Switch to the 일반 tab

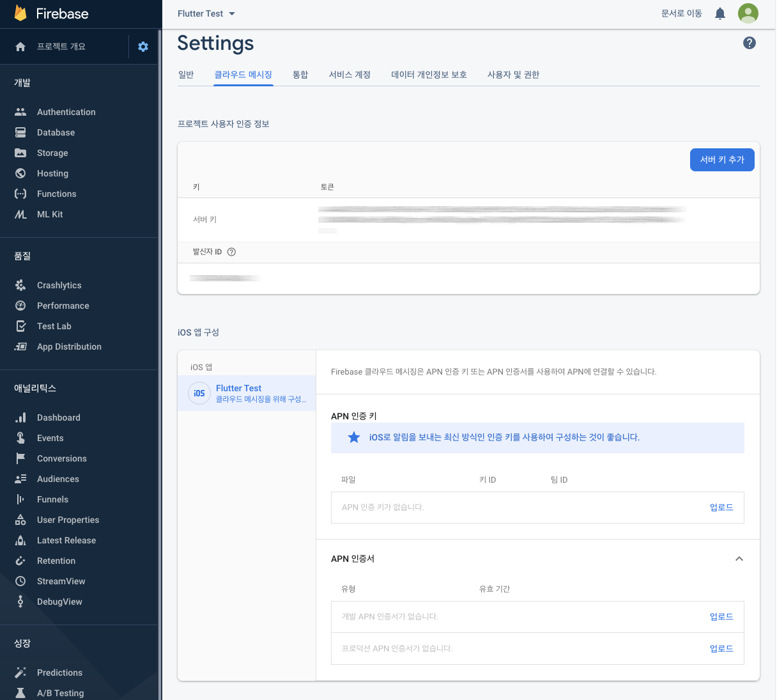point(186,75)
